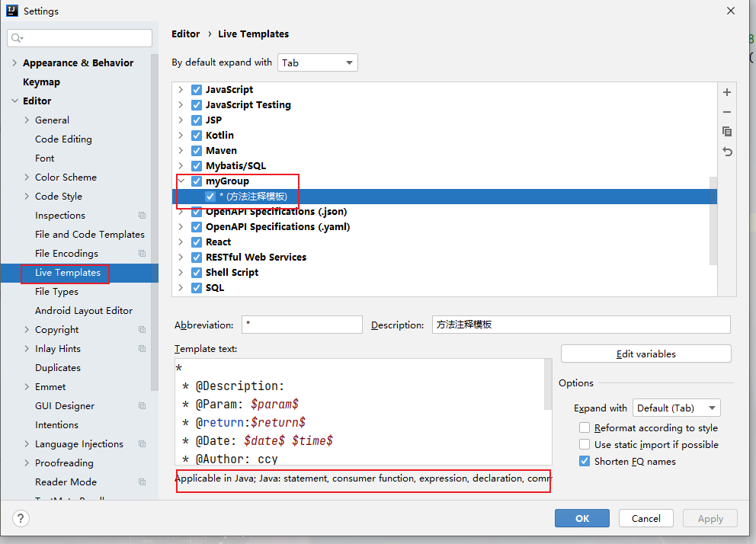Focus the Description input field
Viewport: 756px width, 544px height.
[x=581, y=325]
